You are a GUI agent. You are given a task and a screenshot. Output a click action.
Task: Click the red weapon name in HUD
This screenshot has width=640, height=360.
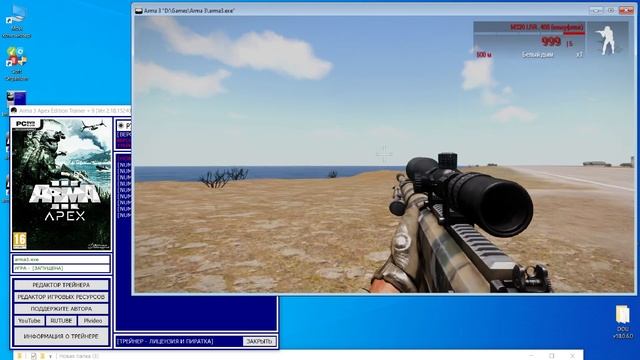547,27
